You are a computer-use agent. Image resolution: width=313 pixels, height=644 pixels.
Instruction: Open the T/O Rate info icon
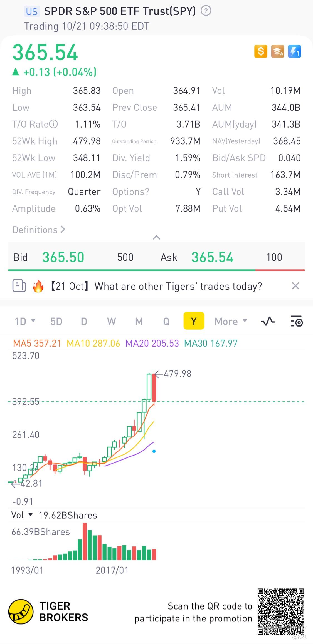point(53,124)
